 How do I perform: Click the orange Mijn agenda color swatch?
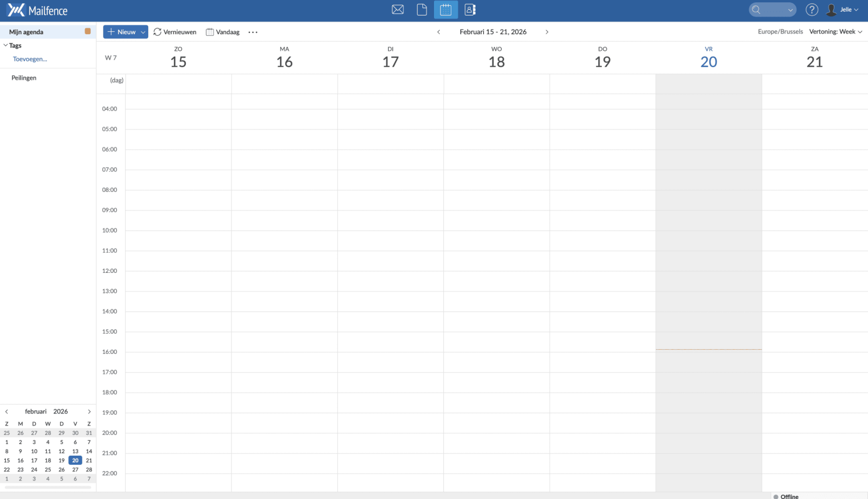click(x=88, y=31)
